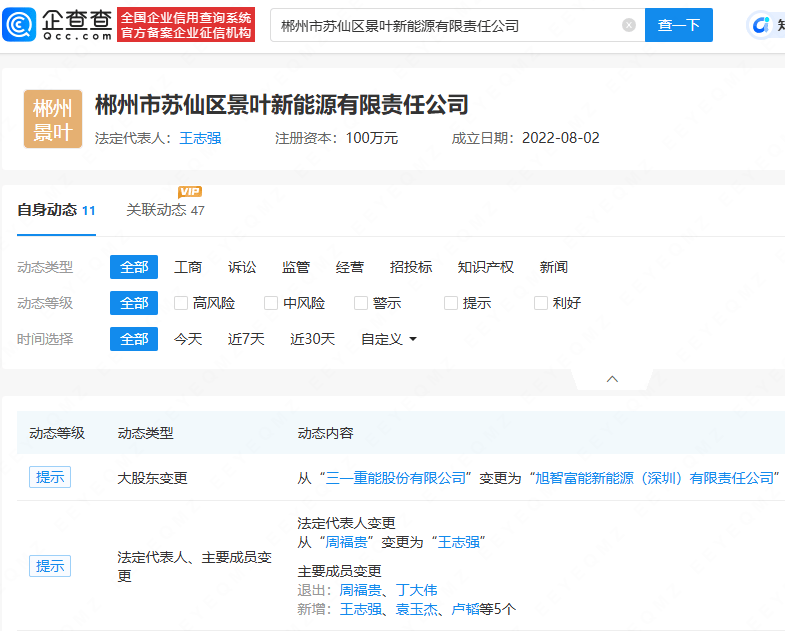The height and width of the screenshot is (631, 785).
Task: Clear the search box with the X icon
Action: [x=629, y=25]
